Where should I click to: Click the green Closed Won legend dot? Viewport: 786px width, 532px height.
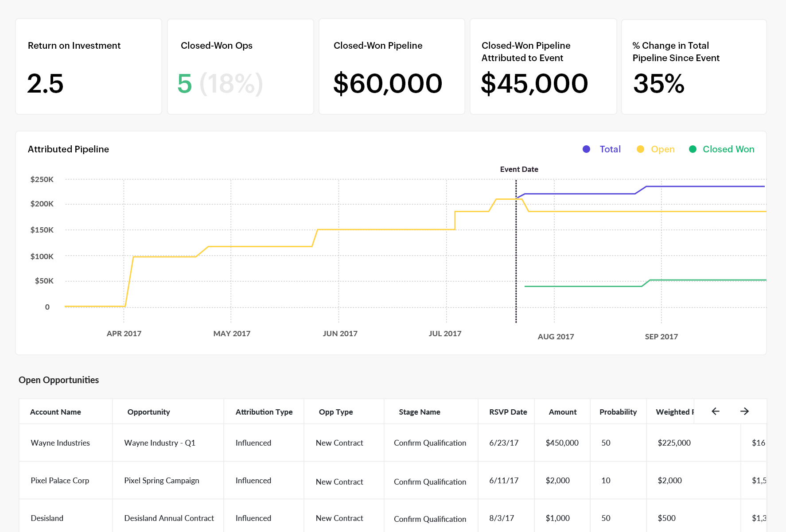coord(693,149)
